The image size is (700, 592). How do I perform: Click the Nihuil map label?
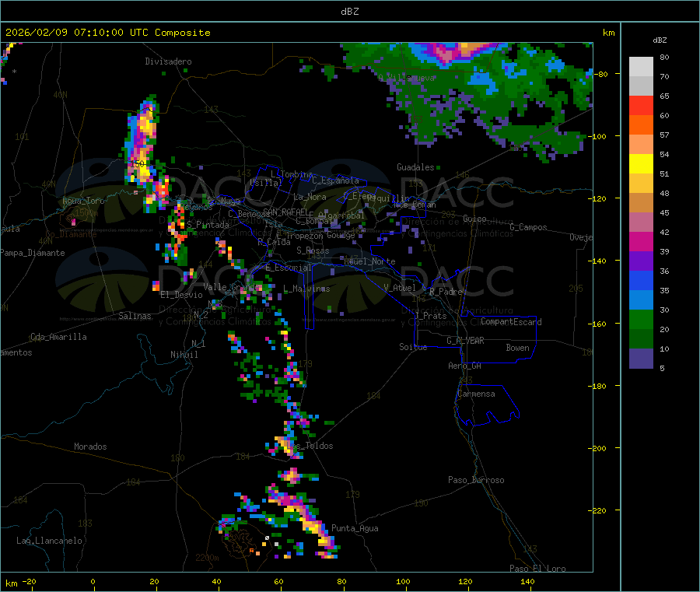(184, 355)
